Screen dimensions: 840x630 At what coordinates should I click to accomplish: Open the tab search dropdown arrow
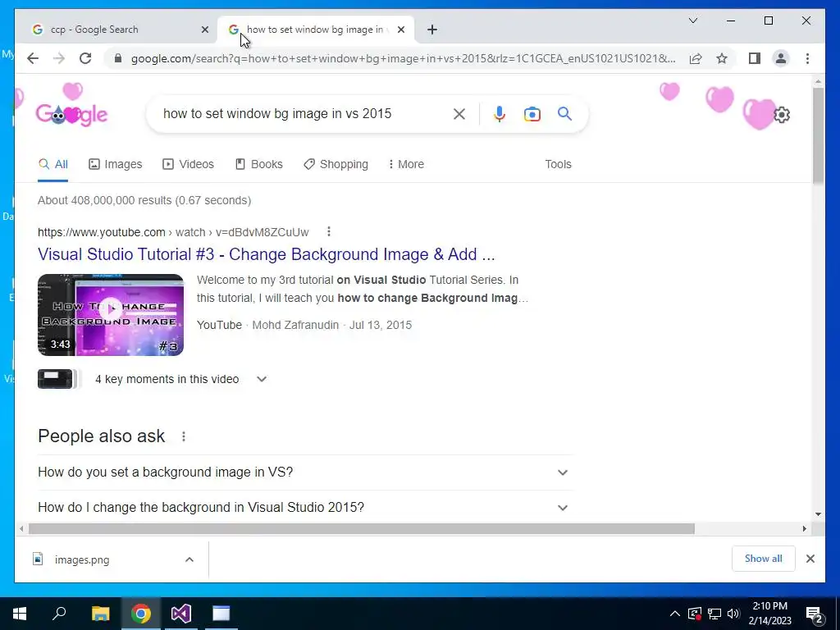tap(692, 21)
